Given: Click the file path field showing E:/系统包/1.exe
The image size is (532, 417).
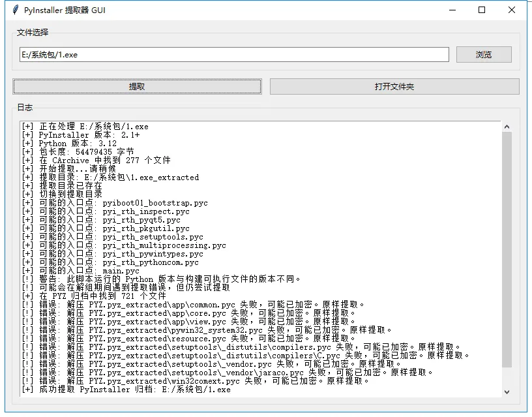Looking at the screenshot, I should click(234, 55).
